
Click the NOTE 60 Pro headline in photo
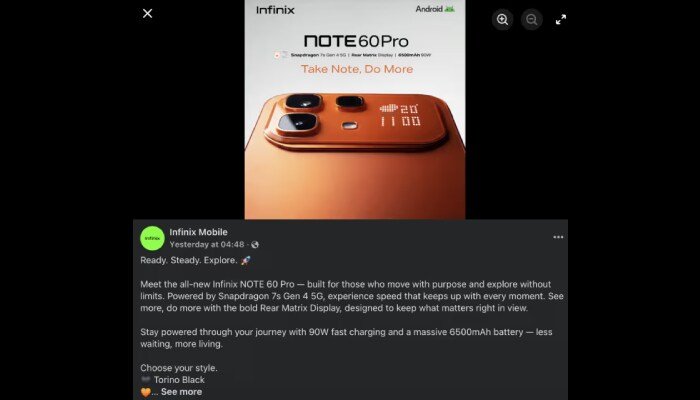pos(356,42)
